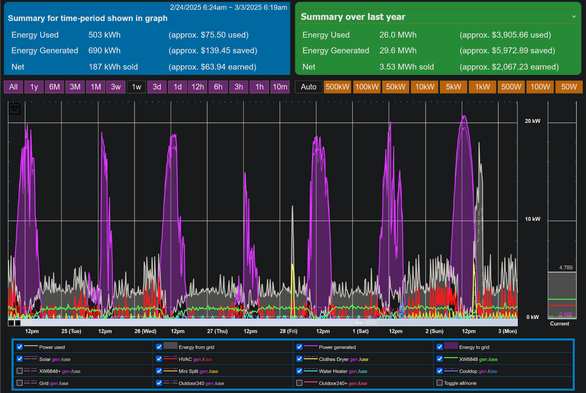Click the 'gen.' link beside HVAC
The width and height of the screenshot is (586, 393).
(197, 359)
